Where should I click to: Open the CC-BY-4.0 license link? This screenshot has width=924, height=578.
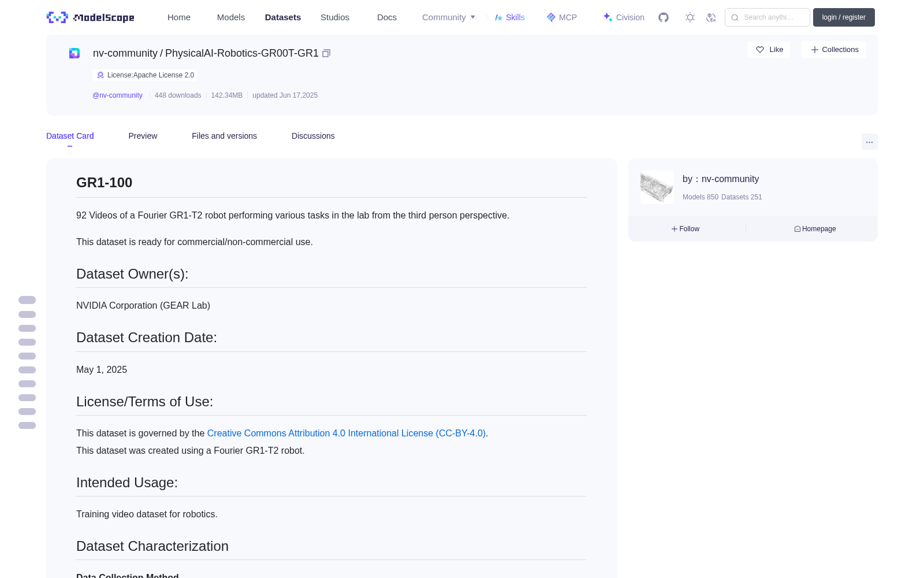346,433
